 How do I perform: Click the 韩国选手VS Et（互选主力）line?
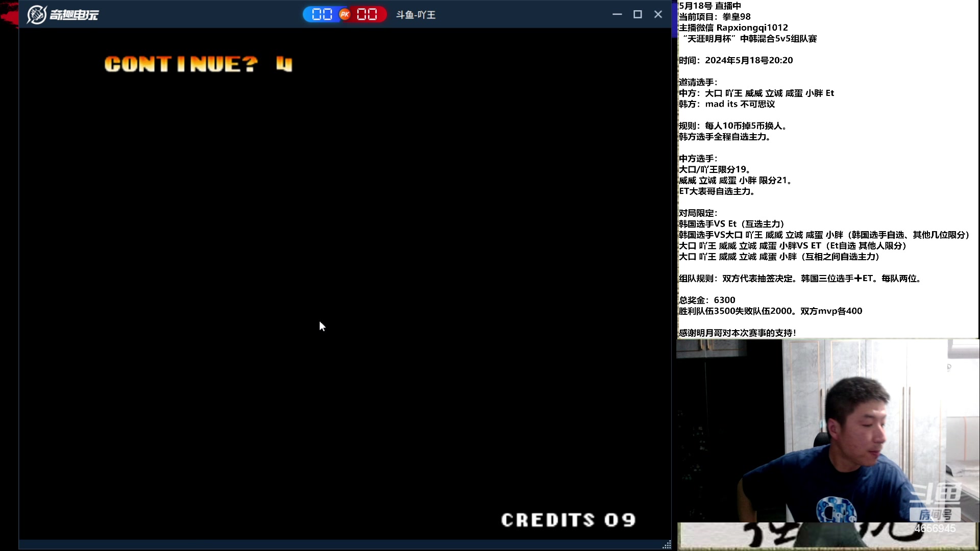pos(731,224)
